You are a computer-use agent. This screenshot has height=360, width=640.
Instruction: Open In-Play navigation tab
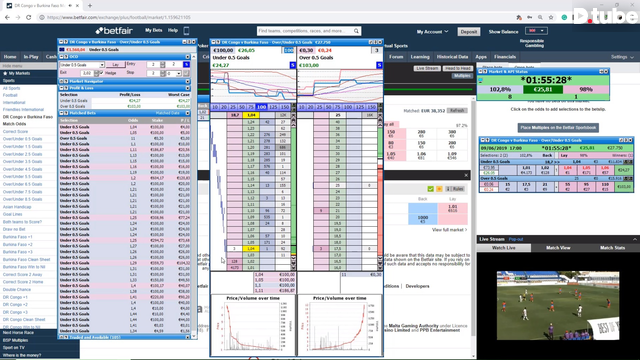(31, 57)
